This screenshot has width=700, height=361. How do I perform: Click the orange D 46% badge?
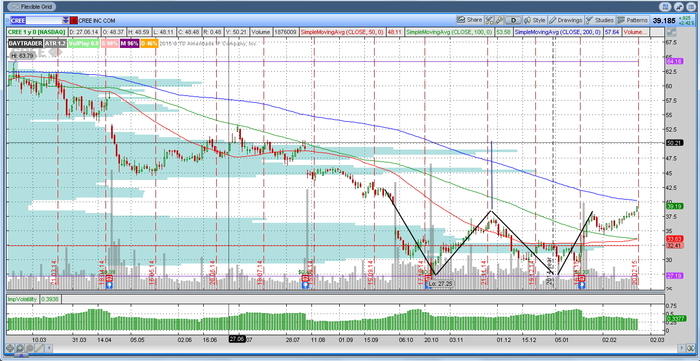coord(149,43)
